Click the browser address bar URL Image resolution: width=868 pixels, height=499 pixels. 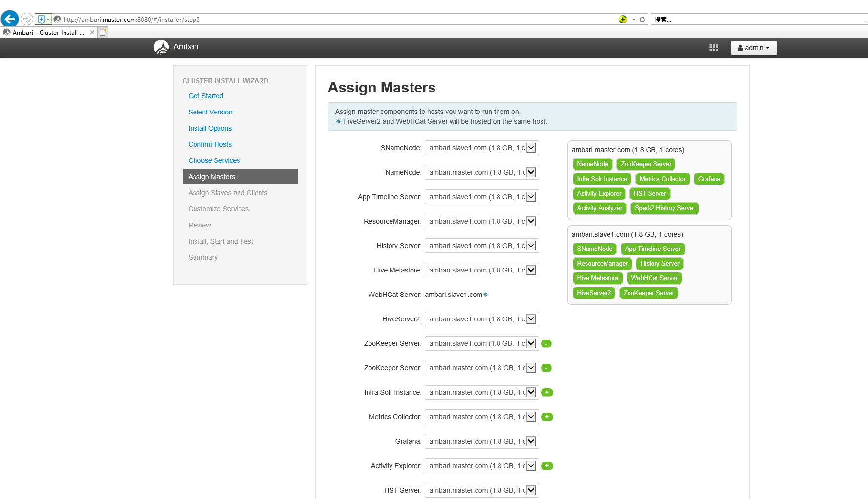click(131, 20)
